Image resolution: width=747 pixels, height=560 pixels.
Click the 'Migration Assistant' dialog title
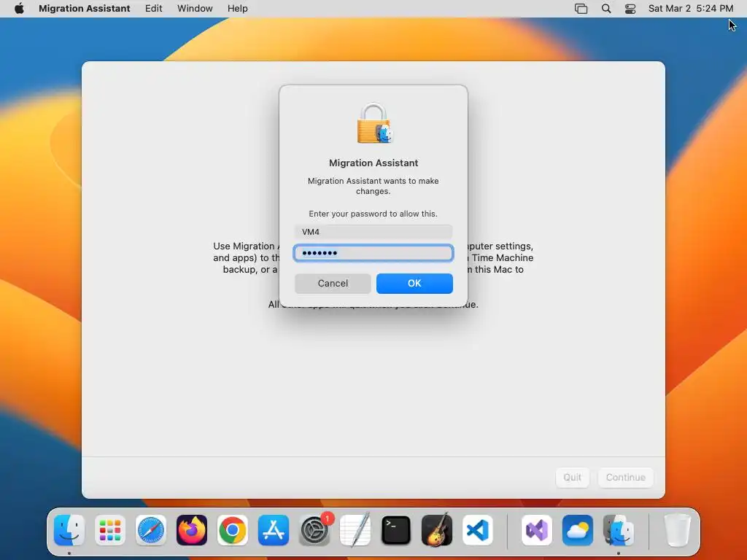click(x=373, y=163)
